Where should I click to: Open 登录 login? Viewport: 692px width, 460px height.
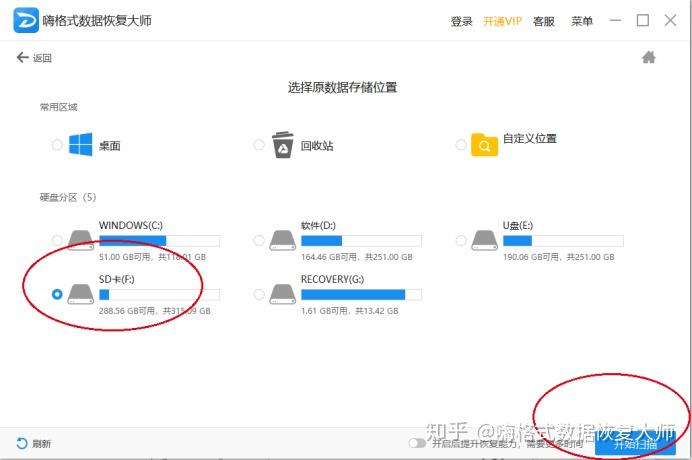click(x=462, y=21)
